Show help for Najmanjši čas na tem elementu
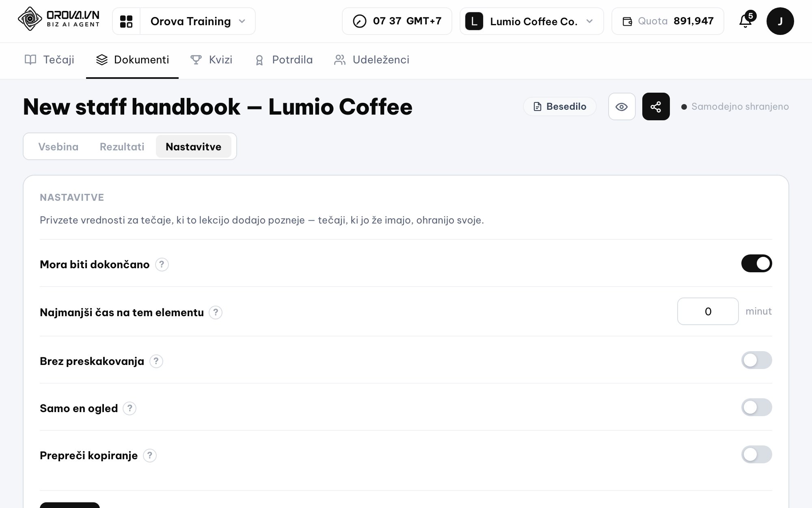Image resolution: width=812 pixels, height=508 pixels. point(216,313)
